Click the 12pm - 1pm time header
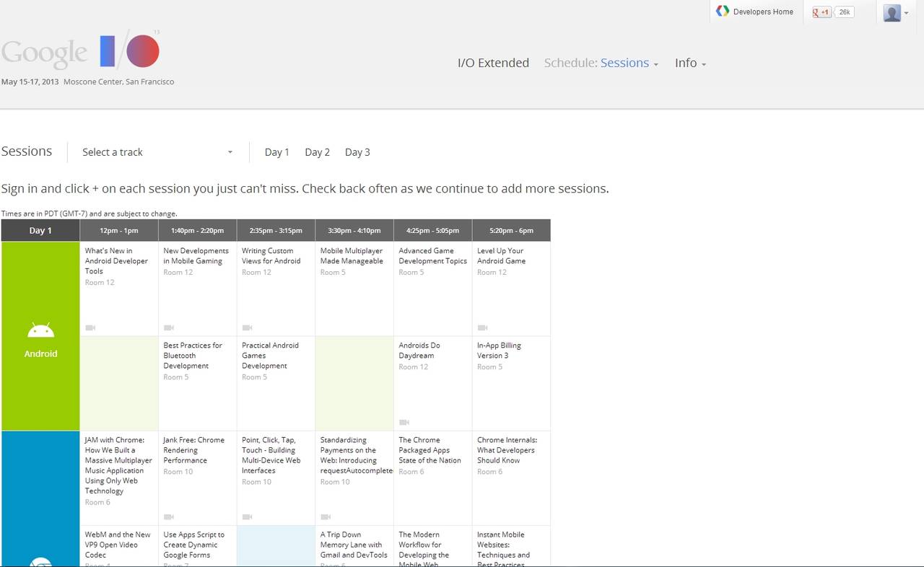Viewport: 924px width, 567px height. tap(119, 231)
